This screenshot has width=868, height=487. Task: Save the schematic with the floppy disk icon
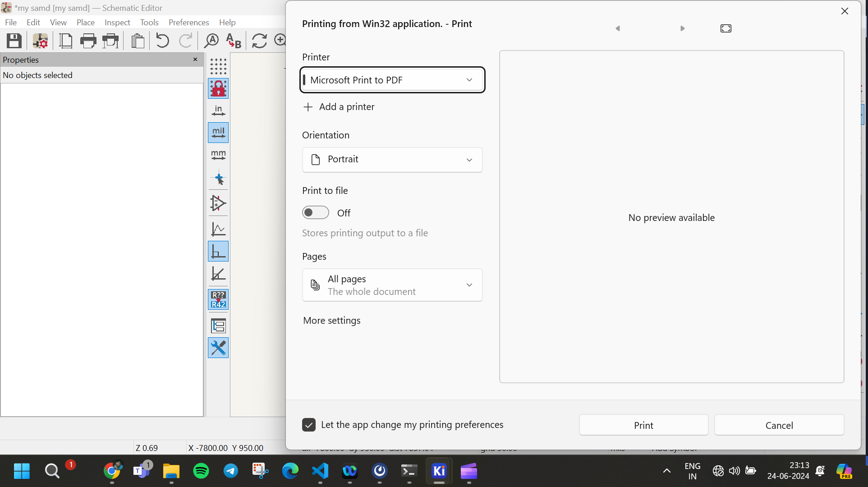pyautogui.click(x=14, y=41)
